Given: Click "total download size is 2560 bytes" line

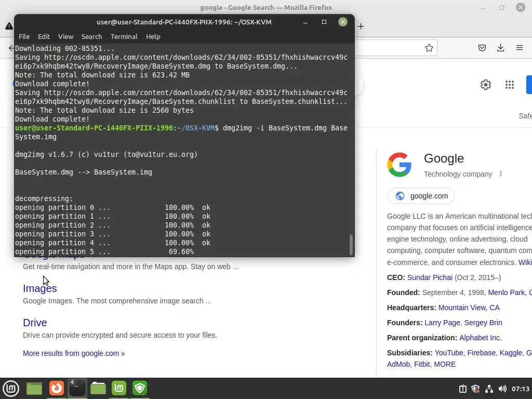Looking at the screenshot, I should point(104,110).
